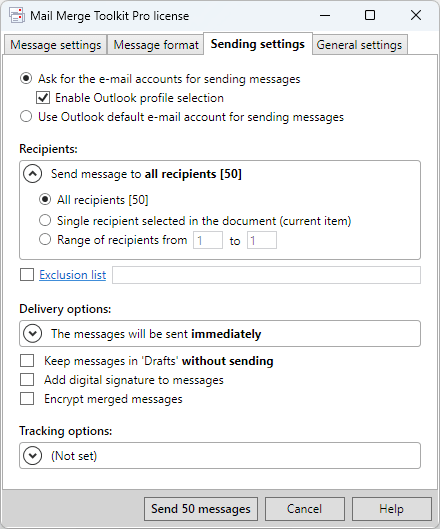
Task: Tick the Encrypt merged messages checkbox
Action: (27, 399)
